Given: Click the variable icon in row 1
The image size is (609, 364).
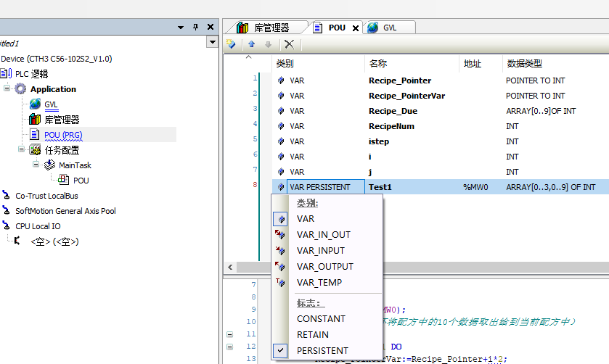Looking at the screenshot, I should (281, 80).
